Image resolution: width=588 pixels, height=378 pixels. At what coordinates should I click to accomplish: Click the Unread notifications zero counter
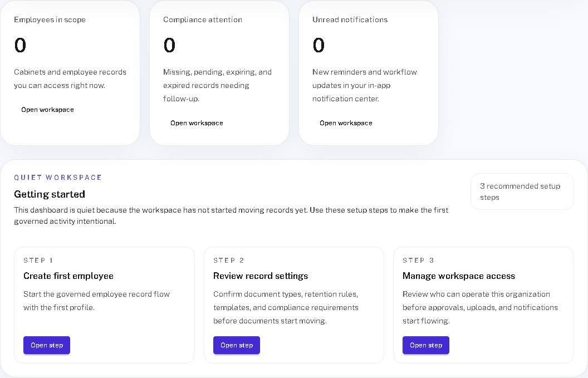(318, 45)
